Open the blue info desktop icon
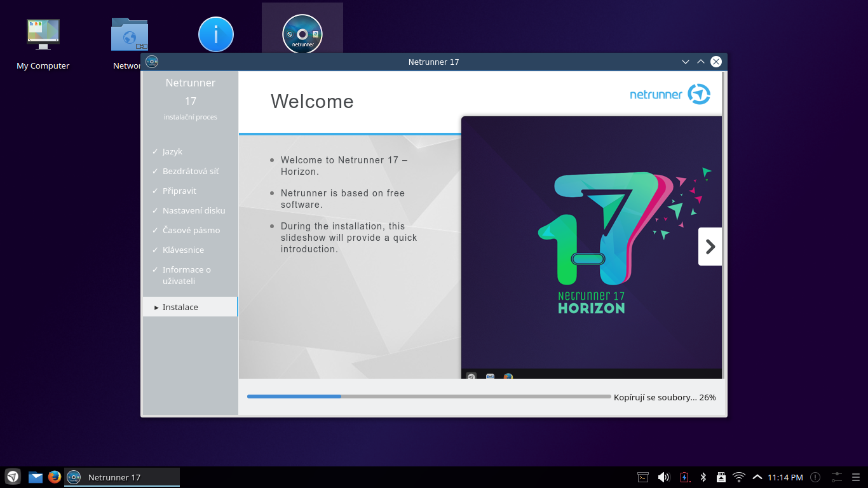 pyautogui.click(x=216, y=34)
